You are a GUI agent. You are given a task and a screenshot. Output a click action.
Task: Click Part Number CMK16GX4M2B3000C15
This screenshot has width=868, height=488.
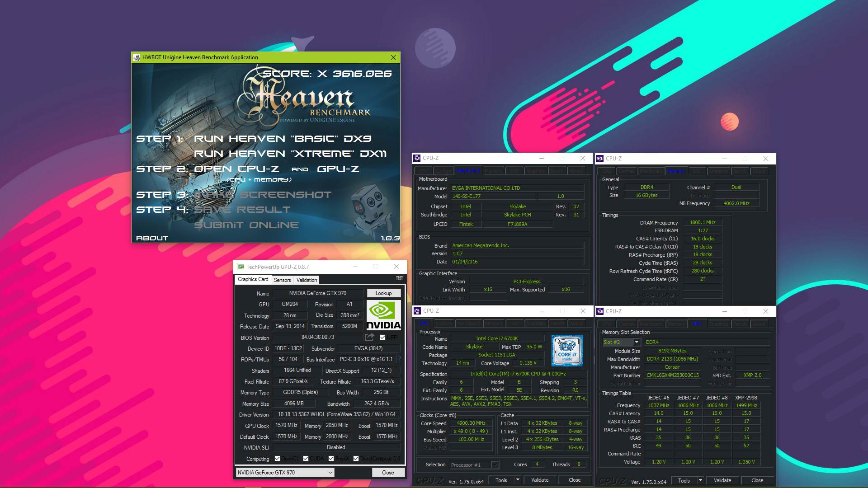coord(673,375)
